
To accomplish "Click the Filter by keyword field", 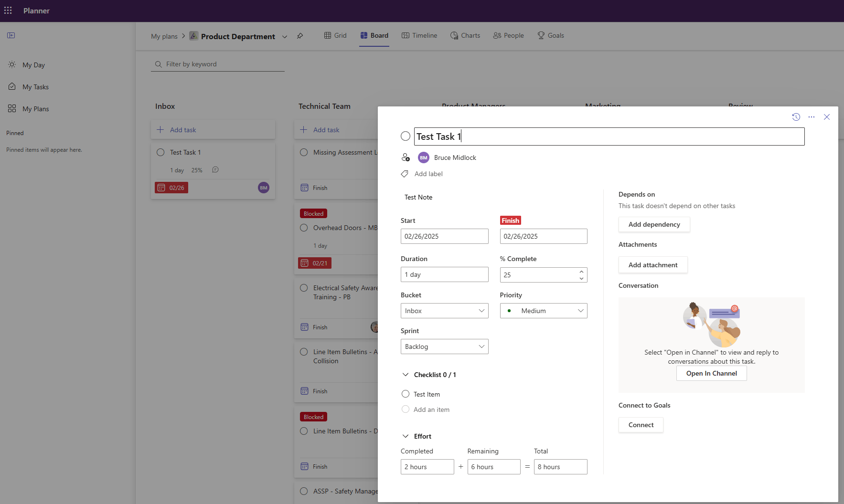I will (217, 64).
